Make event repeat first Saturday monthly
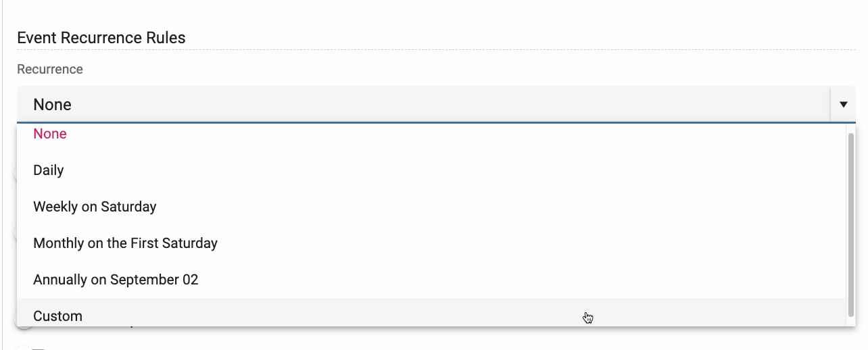This screenshot has height=350, width=868. coord(125,243)
